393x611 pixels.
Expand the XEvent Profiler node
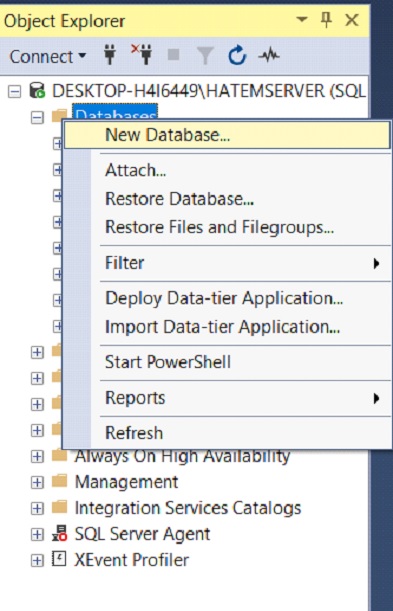click(x=37, y=560)
